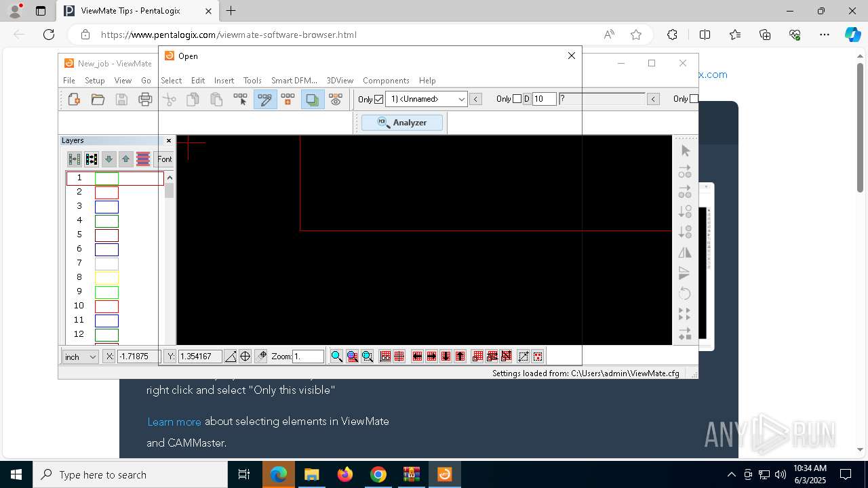
Task: Toggle the Only checkbox beside layer dropdown
Action: point(378,99)
